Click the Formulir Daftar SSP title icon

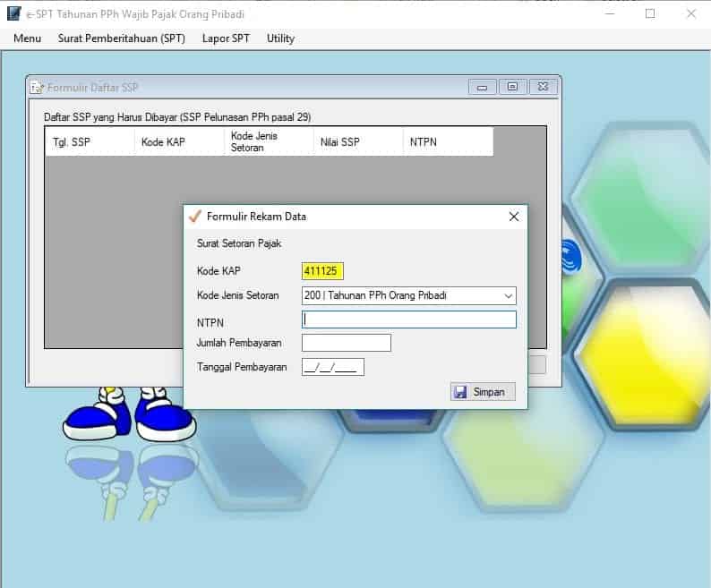(x=37, y=87)
